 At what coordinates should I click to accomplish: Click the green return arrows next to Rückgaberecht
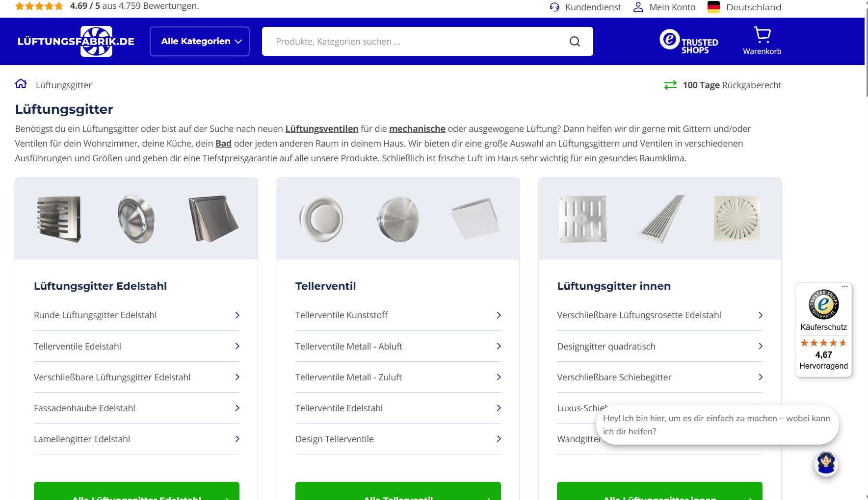click(x=670, y=85)
